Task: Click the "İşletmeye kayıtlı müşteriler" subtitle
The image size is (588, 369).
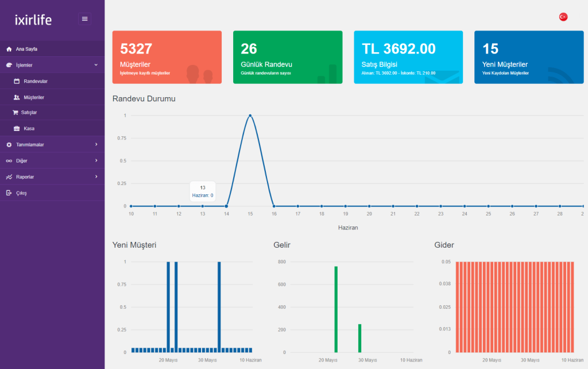Action: coord(145,73)
